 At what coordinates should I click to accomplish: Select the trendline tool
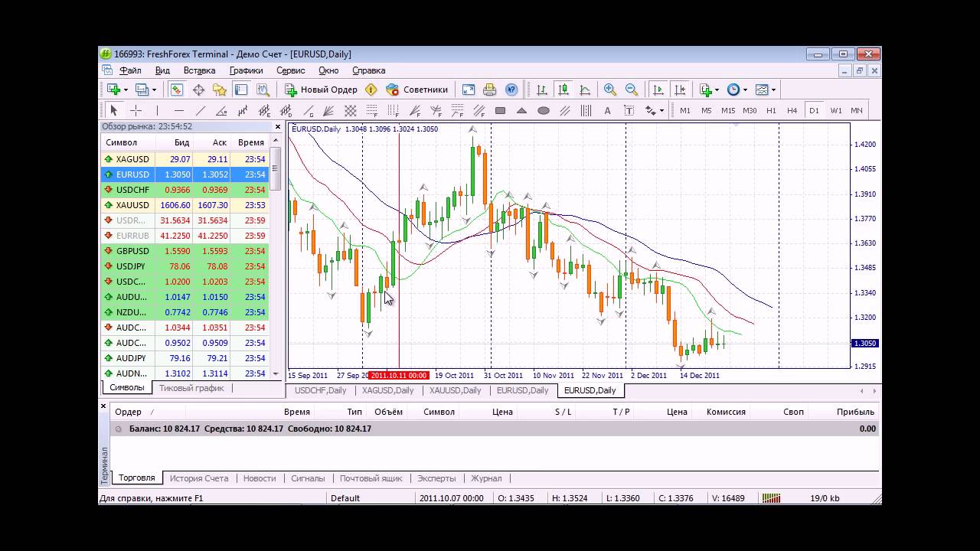click(x=200, y=110)
